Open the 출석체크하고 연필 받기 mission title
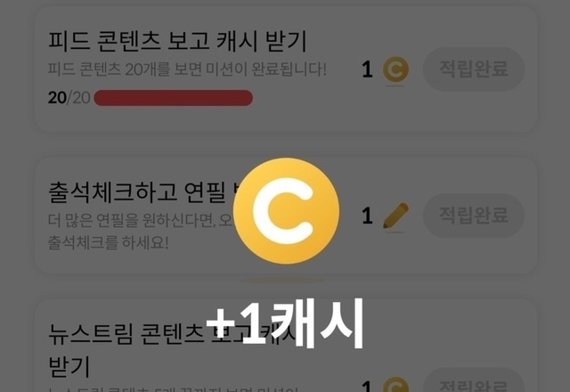The height and width of the screenshot is (392, 570). 143,192
